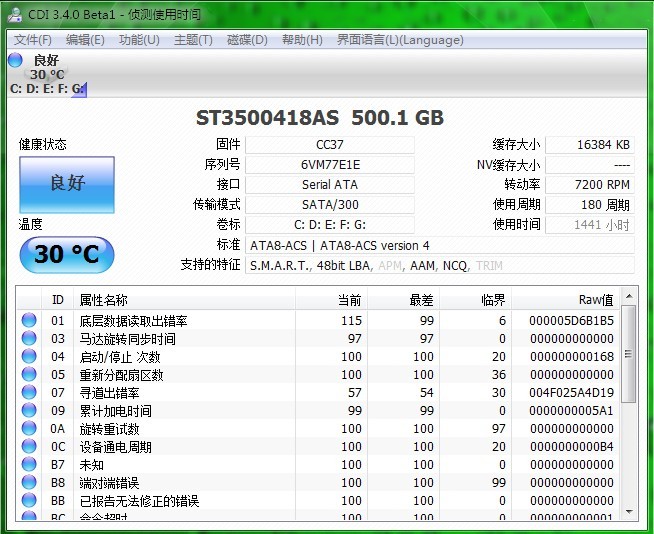Viewport: 654px width, 534px height.
Task: Click status orb for attribute 05 reallocated sectors
Action: point(29,375)
